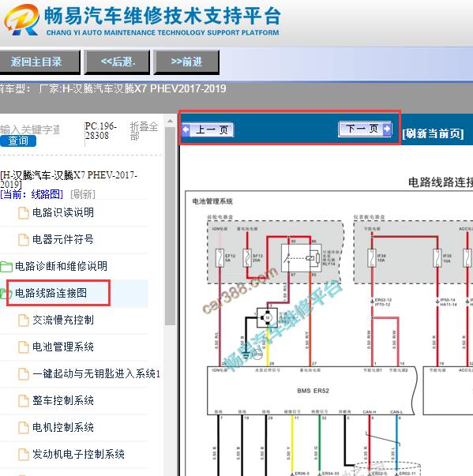
Task: Go forward with the >>前进 button
Action: point(186,62)
